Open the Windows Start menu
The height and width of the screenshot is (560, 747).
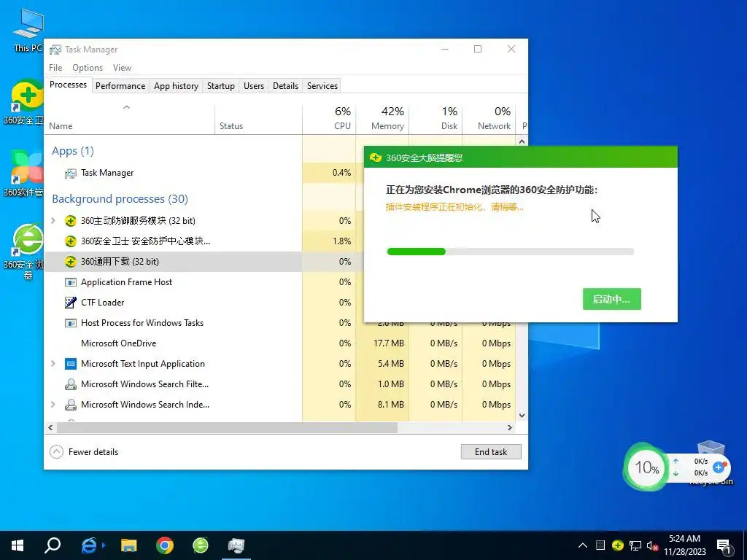click(x=18, y=545)
